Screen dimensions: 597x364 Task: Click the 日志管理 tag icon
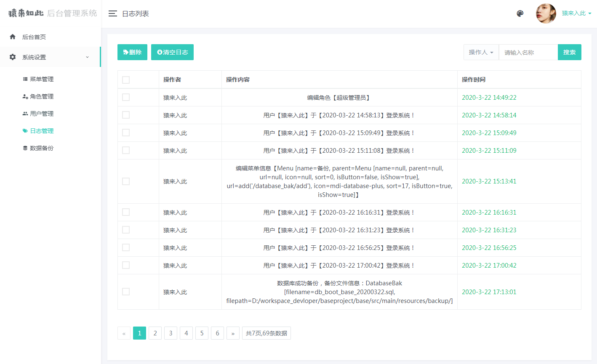25,131
